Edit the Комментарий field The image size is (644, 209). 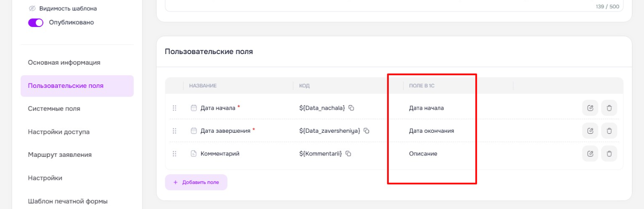pyautogui.click(x=590, y=153)
